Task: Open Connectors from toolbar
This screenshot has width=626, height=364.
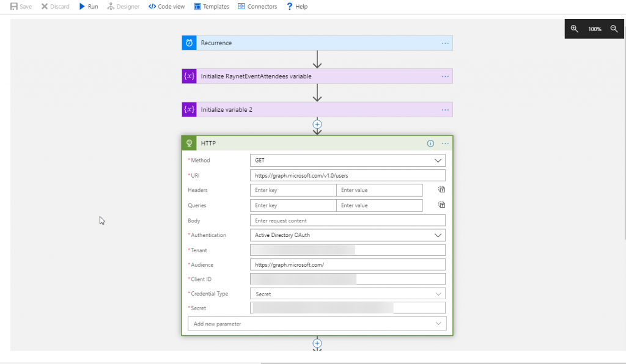Action: [257, 6]
